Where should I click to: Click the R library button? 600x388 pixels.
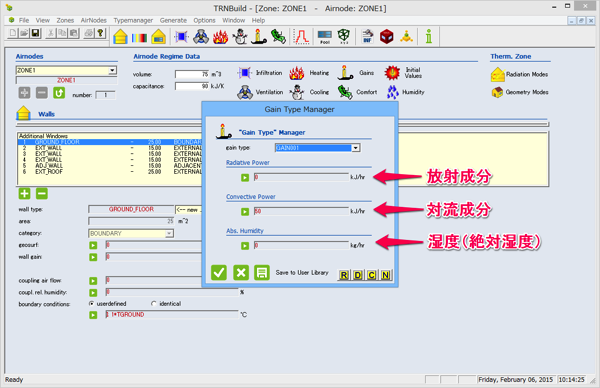click(x=344, y=275)
